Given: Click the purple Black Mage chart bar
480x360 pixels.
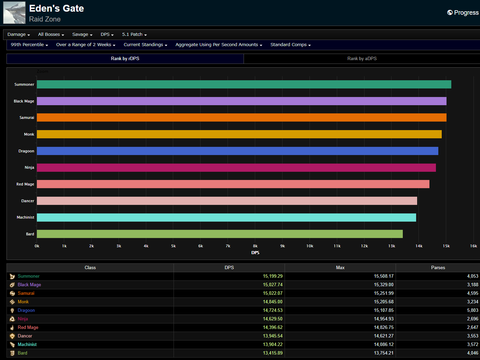Looking at the screenshot, I should point(242,101).
